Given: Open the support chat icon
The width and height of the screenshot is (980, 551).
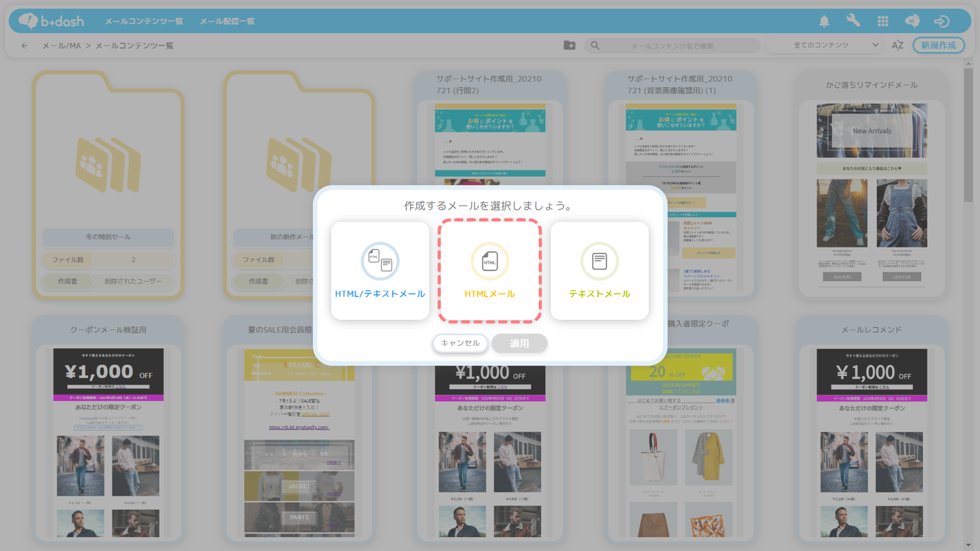Looking at the screenshot, I should [912, 21].
